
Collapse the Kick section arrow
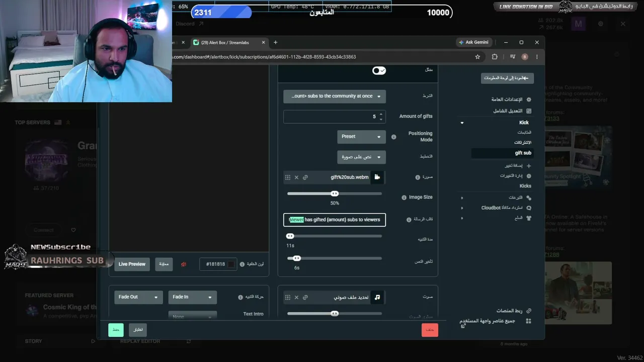[x=462, y=123]
